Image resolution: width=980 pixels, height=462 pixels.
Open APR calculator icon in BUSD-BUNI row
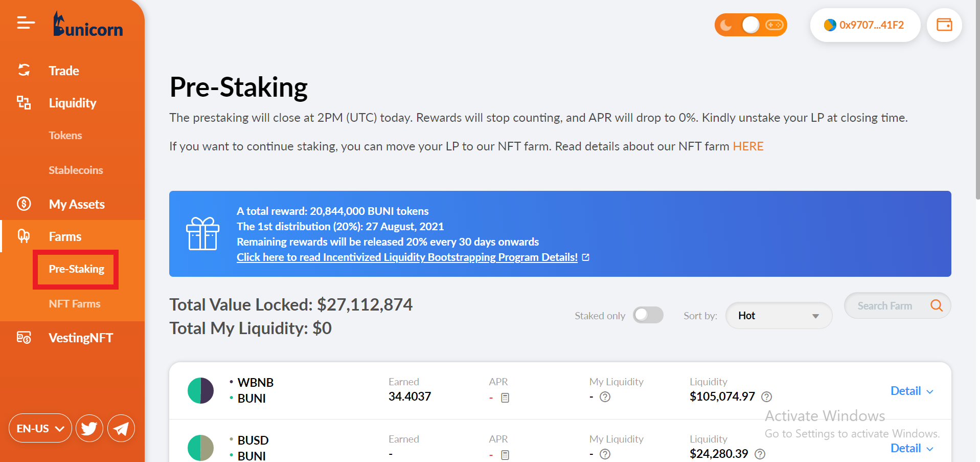(505, 455)
